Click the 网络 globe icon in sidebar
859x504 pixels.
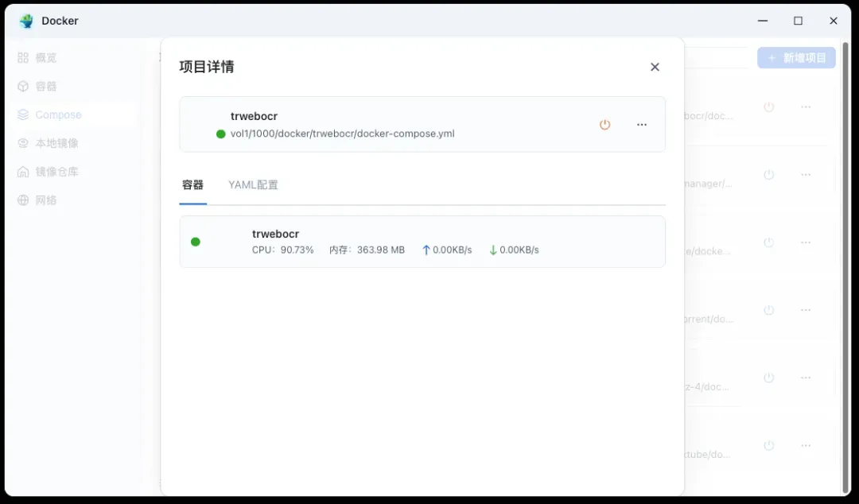pyautogui.click(x=23, y=200)
